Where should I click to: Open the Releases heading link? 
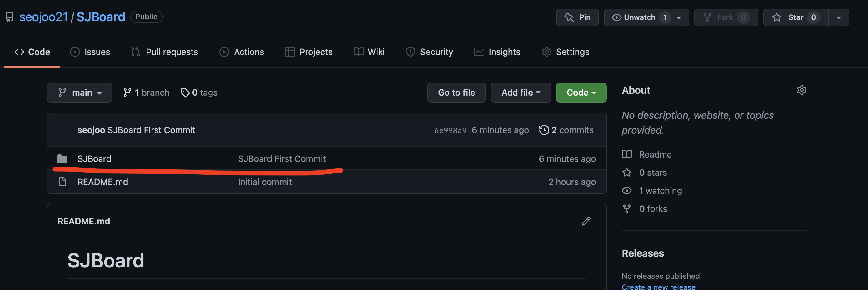point(643,253)
